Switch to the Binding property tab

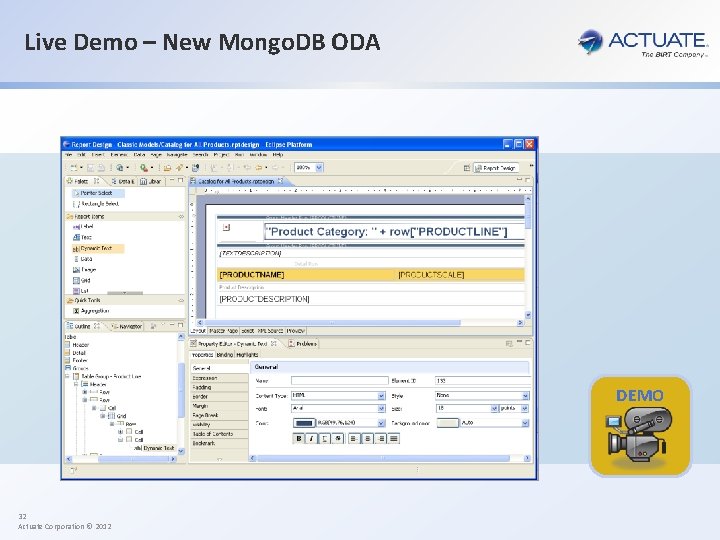[225, 355]
